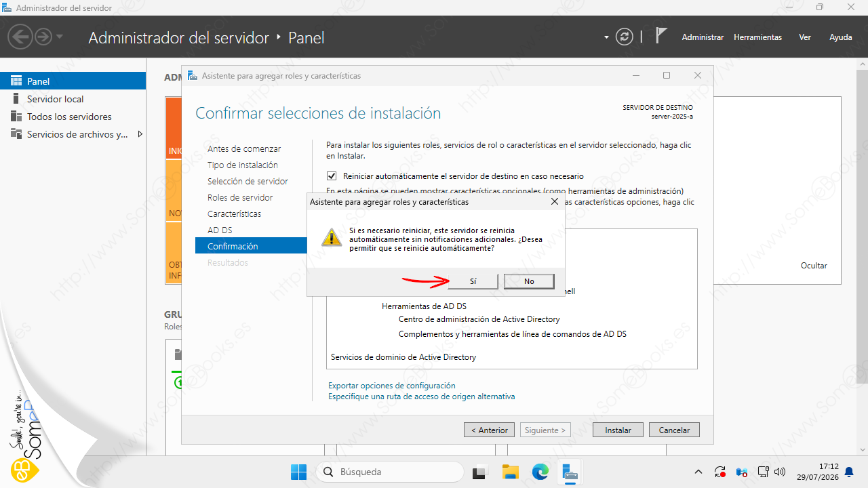Select Complementos y herramientas de línea de comandos
Image resolution: width=868 pixels, height=488 pixels.
pos(513,334)
